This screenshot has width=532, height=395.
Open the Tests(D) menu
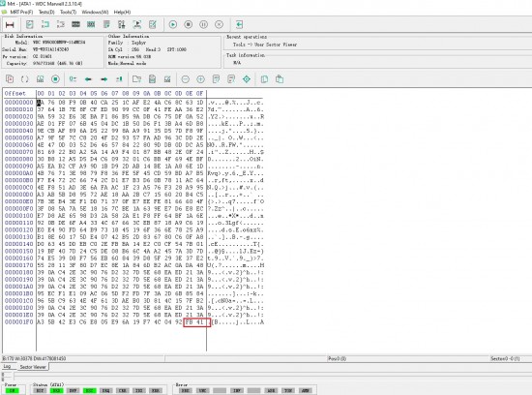tap(46, 12)
